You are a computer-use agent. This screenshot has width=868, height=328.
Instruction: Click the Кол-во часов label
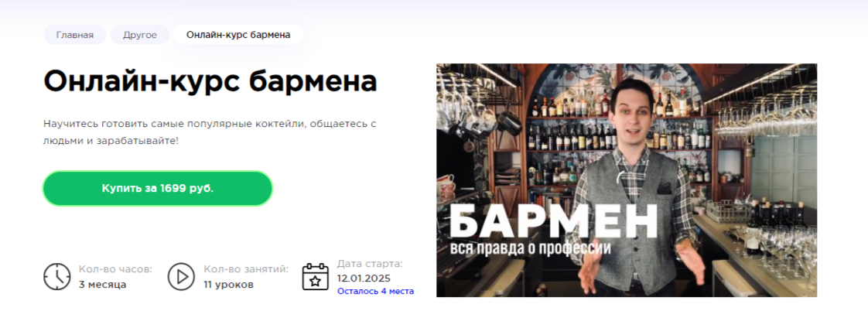(115, 269)
